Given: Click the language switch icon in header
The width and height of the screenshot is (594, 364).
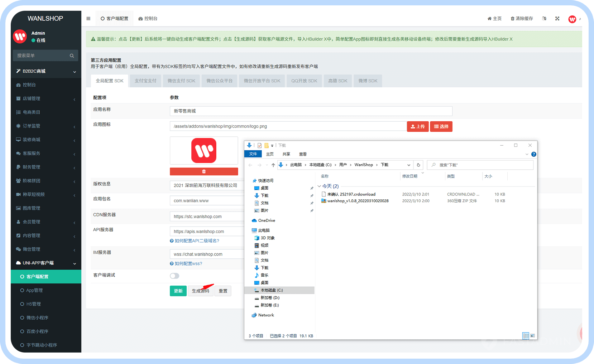Looking at the screenshot, I should (x=544, y=19).
